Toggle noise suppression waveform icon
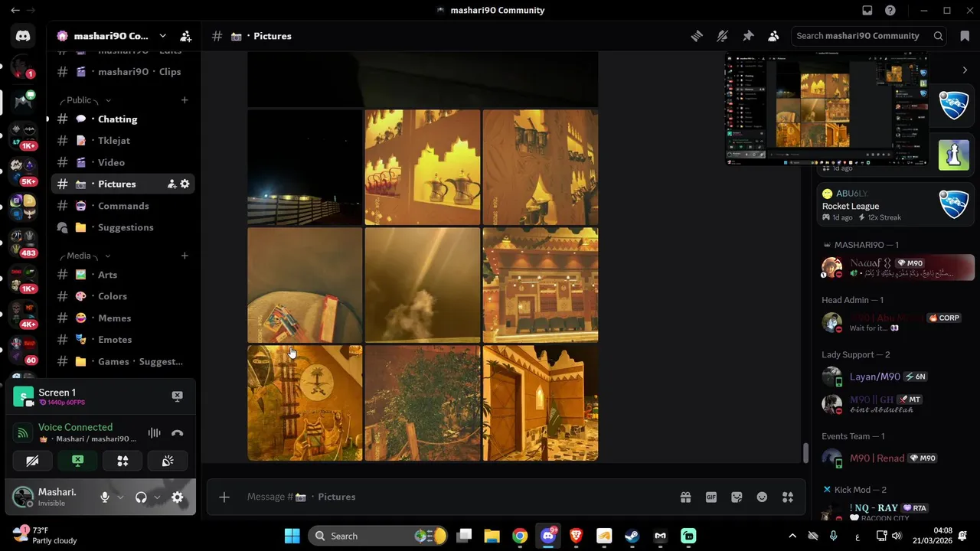980x551 pixels. point(155,433)
